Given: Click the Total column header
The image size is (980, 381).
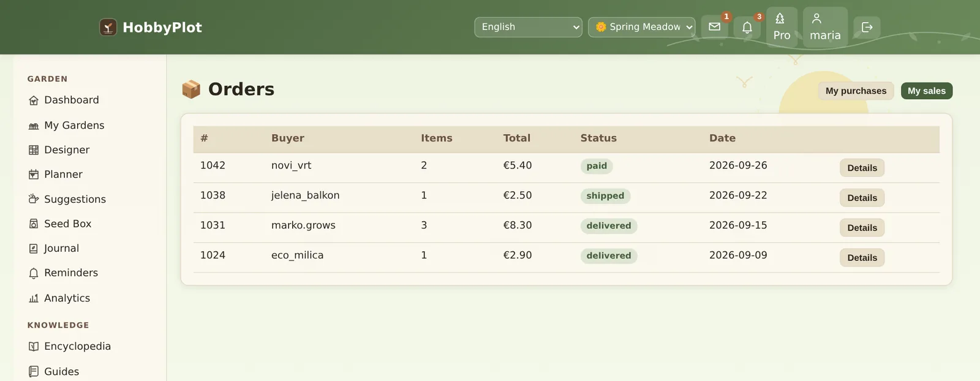Looking at the screenshot, I should (x=517, y=138).
